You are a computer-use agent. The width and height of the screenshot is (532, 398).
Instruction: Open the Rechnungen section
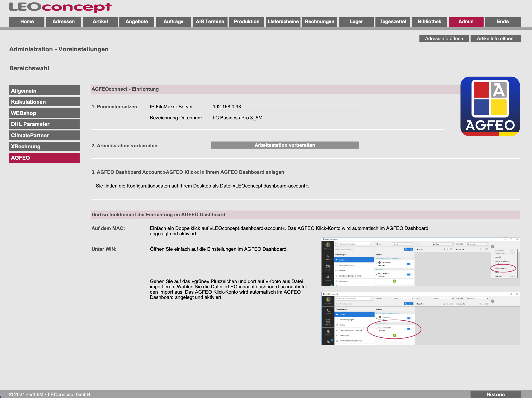(320, 22)
